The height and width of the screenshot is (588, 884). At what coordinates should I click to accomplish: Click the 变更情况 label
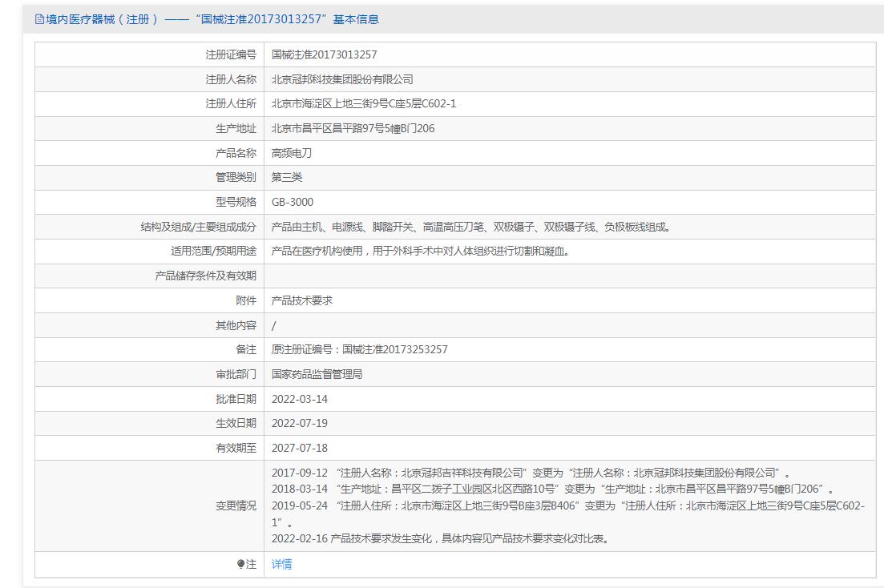coord(236,505)
